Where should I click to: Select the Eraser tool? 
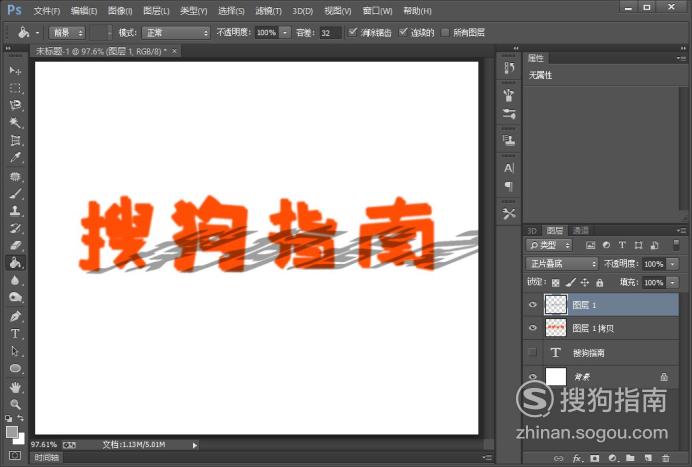click(x=15, y=245)
